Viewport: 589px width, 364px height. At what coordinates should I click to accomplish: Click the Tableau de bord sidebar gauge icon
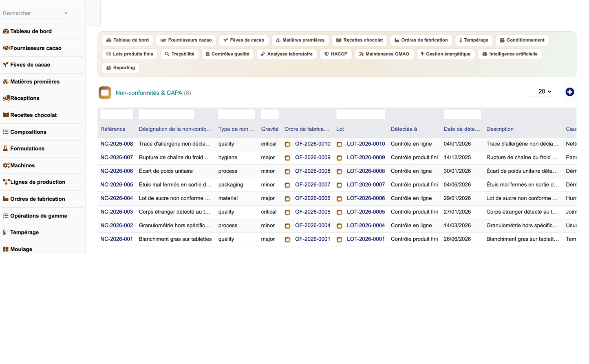[x=6, y=31]
